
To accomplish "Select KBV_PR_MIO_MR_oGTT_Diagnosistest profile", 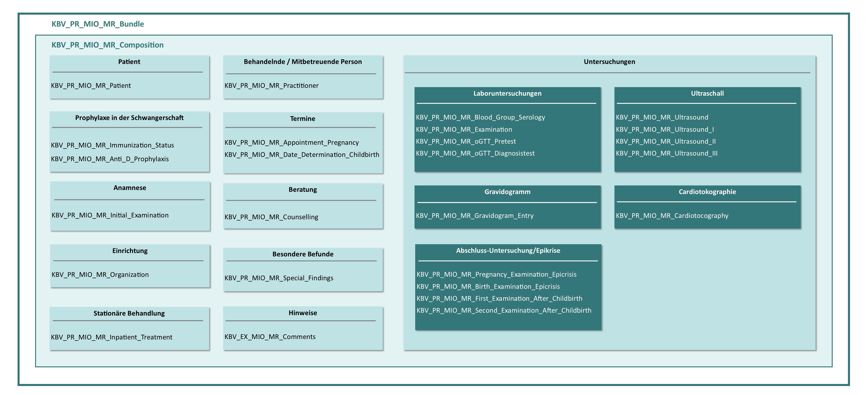I will click(475, 153).
